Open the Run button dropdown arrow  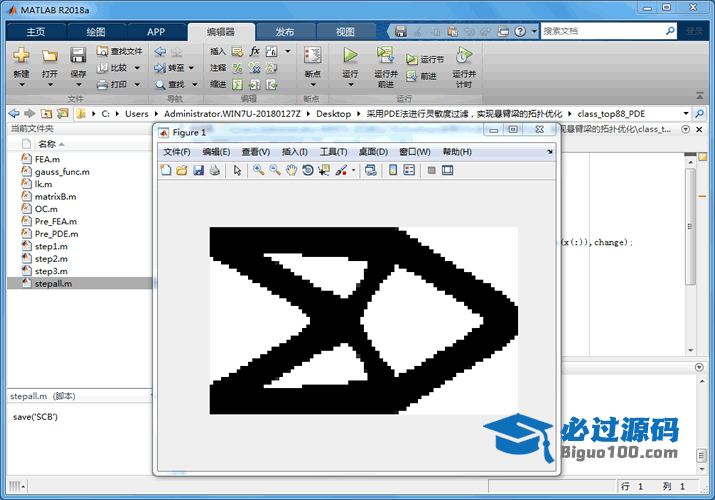coord(350,85)
